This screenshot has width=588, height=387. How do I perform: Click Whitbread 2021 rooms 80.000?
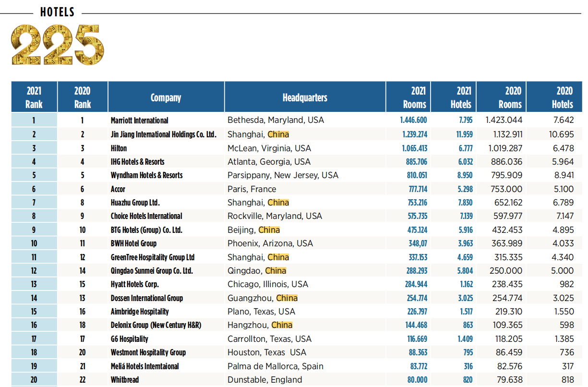(418, 380)
